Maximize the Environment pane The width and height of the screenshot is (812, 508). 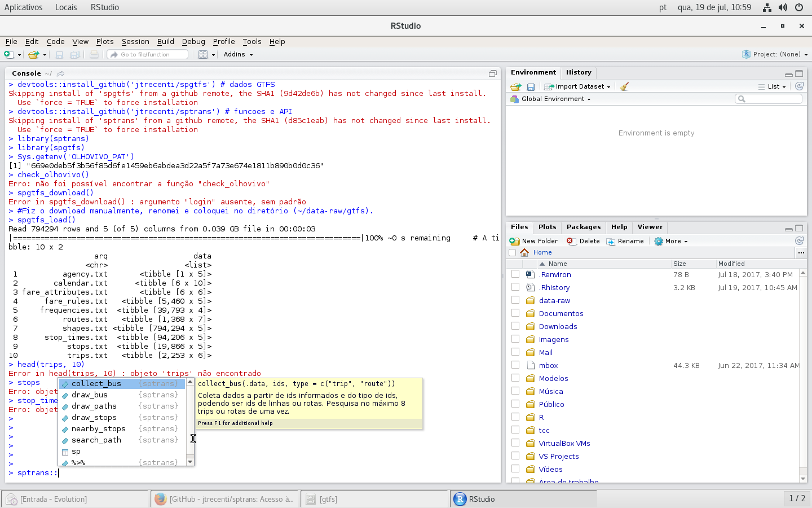click(x=799, y=73)
